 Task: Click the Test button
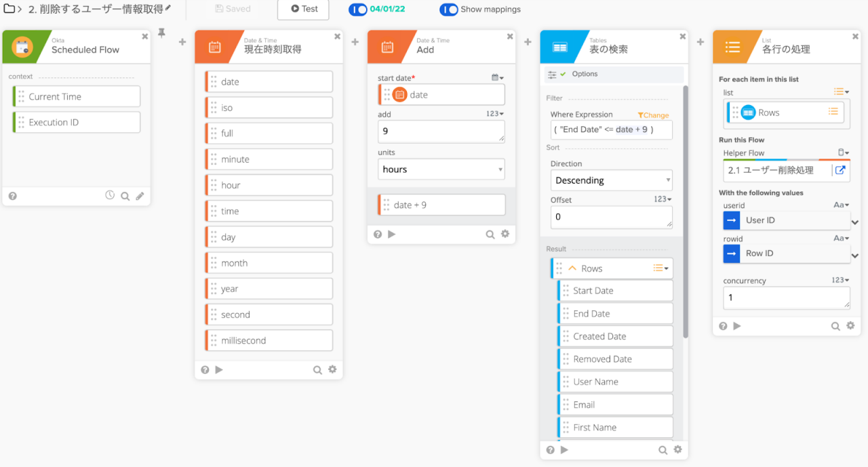click(x=303, y=9)
